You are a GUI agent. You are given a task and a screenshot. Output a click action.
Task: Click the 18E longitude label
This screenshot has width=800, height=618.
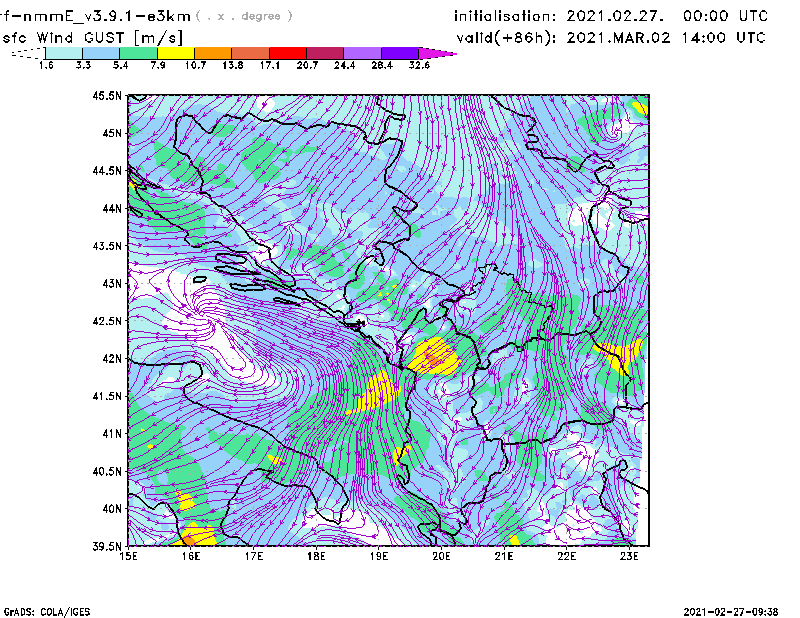tap(316, 556)
